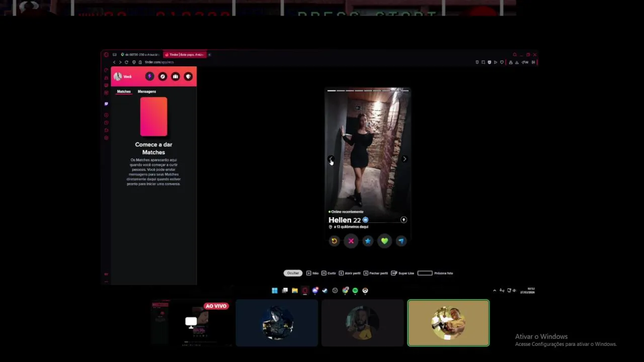Click the Comece a dar Matches heading
Image resolution: width=644 pixels, height=362 pixels.
tap(153, 148)
